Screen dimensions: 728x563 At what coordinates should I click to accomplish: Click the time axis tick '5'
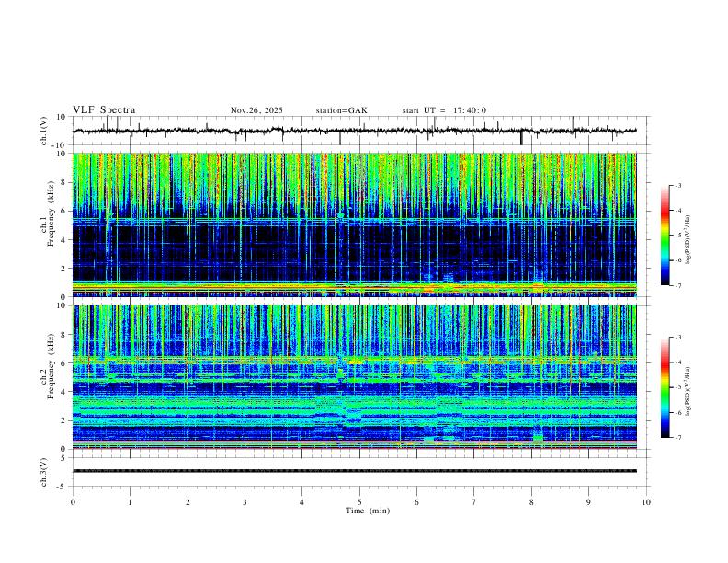359,502
